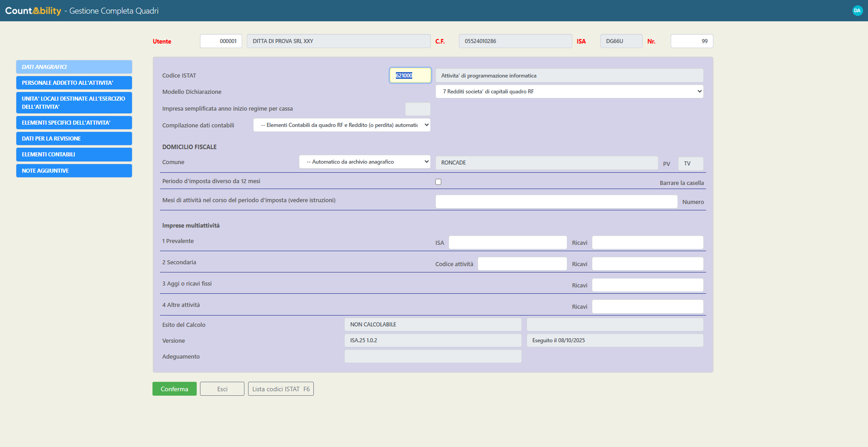
Task: Click the Esci button
Action: tap(222, 389)
